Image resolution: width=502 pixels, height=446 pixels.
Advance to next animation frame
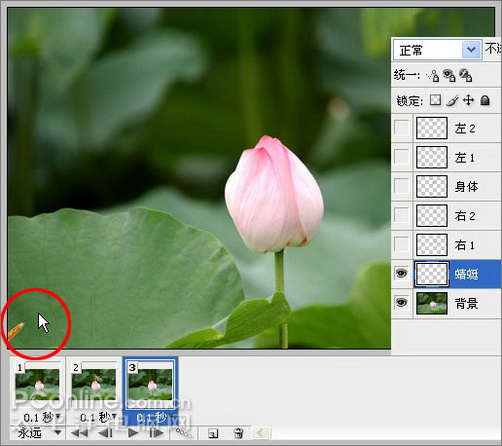[156, 433]
